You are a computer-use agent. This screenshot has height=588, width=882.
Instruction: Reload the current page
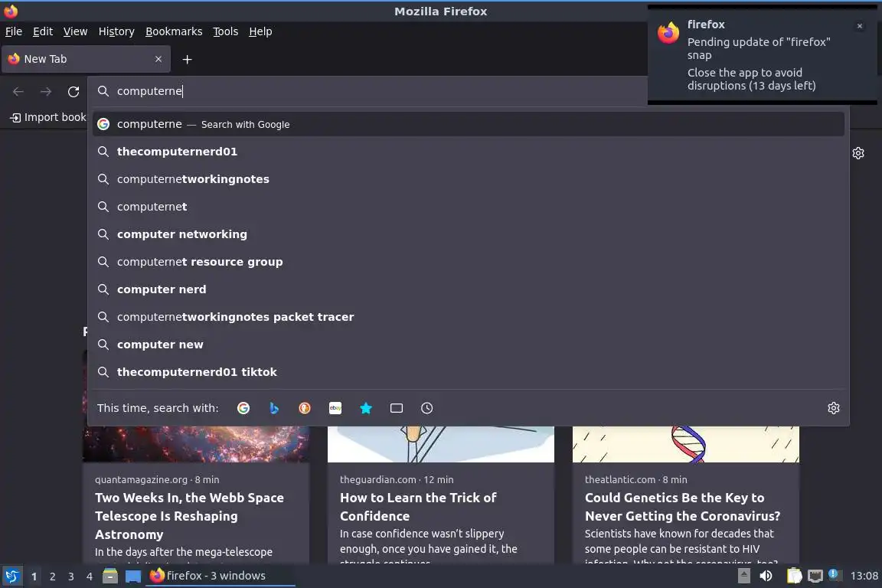pyautogui.click(x=73, y=91)
